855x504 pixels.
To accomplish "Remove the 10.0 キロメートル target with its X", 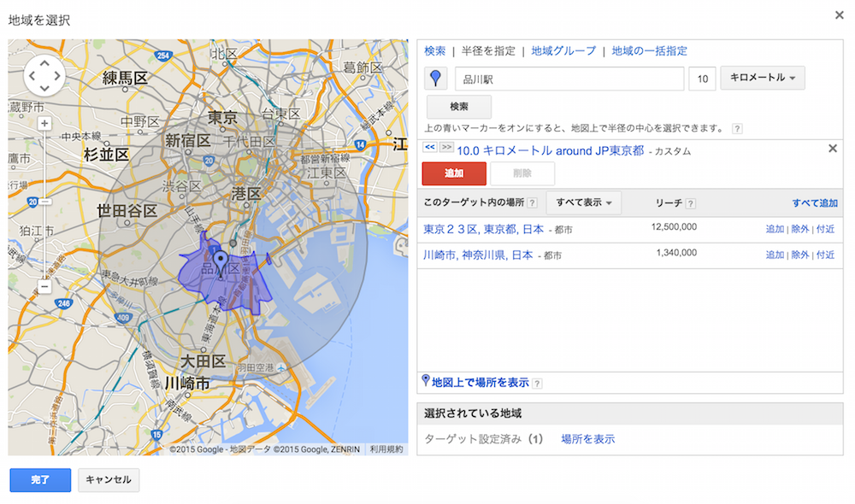I will coord(832,148).
